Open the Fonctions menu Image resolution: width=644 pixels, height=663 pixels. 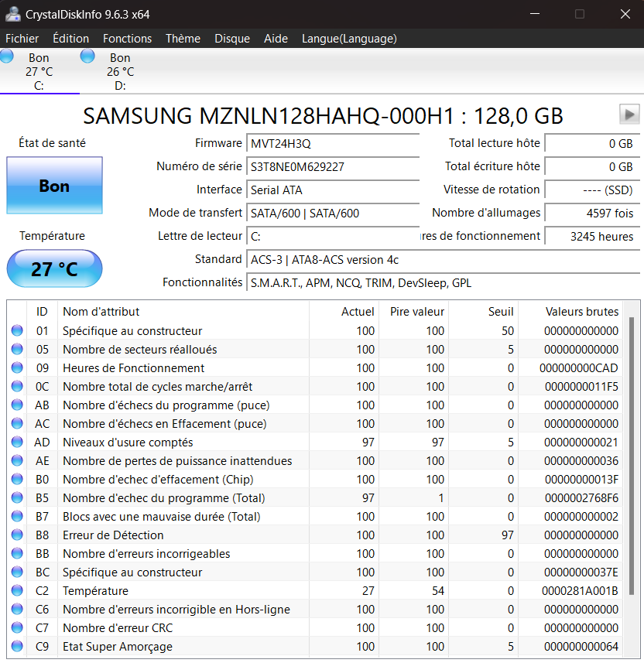pos(128,39)
